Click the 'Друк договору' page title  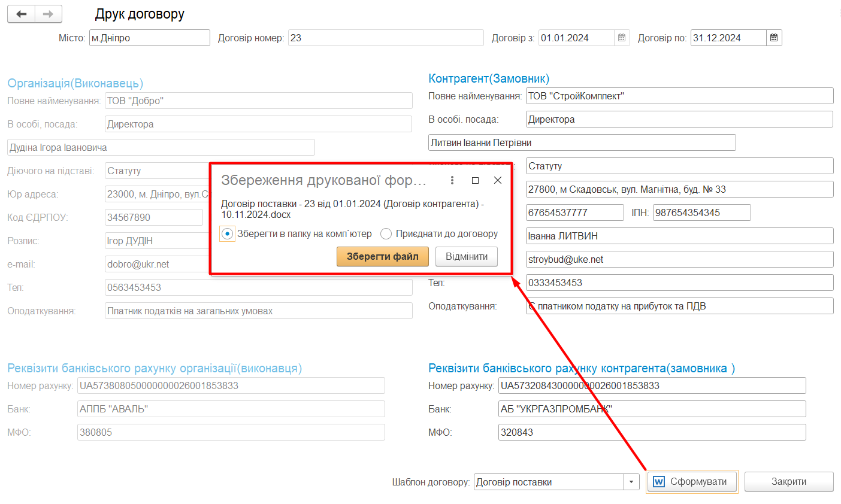click(140, 14)
